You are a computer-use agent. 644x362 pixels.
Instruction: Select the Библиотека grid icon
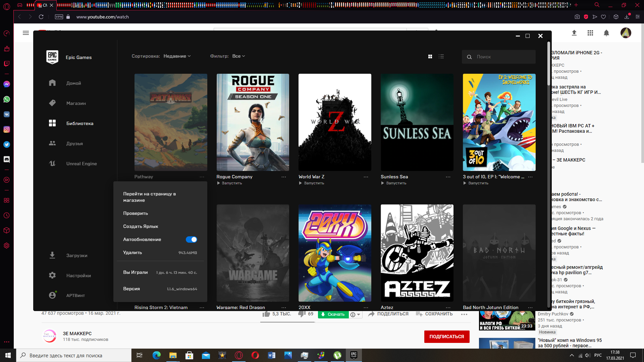tap(52, 123)
